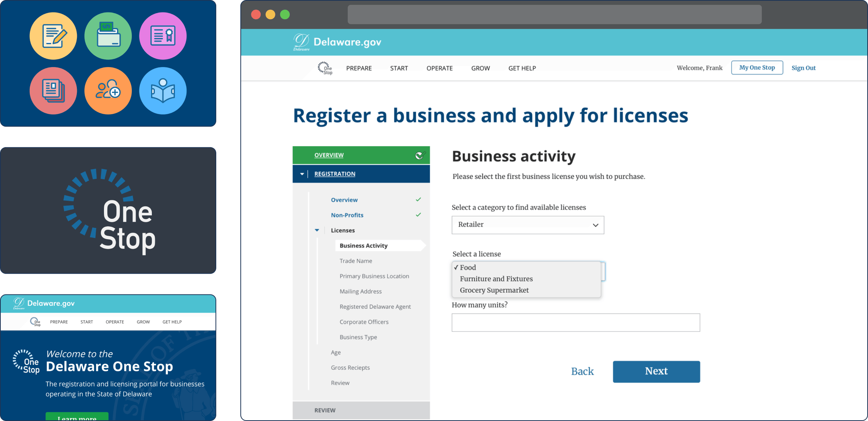Click the red stacked documents icon
Image resolution: width=868 pixels, height=421 pixels.
53,91
